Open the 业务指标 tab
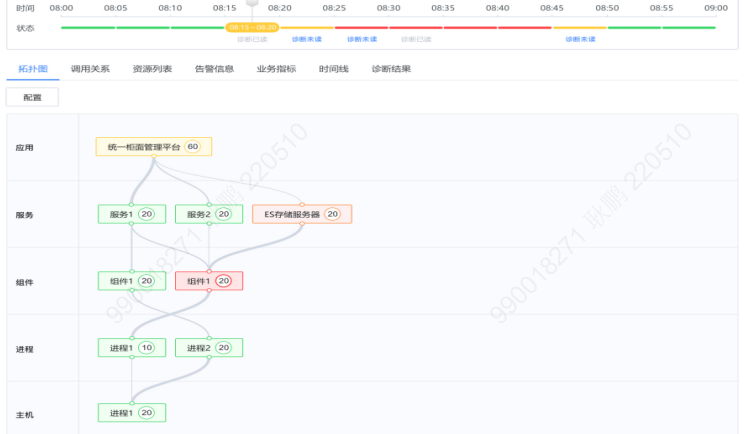Screen dimensions: 746x434 (276, 69)
